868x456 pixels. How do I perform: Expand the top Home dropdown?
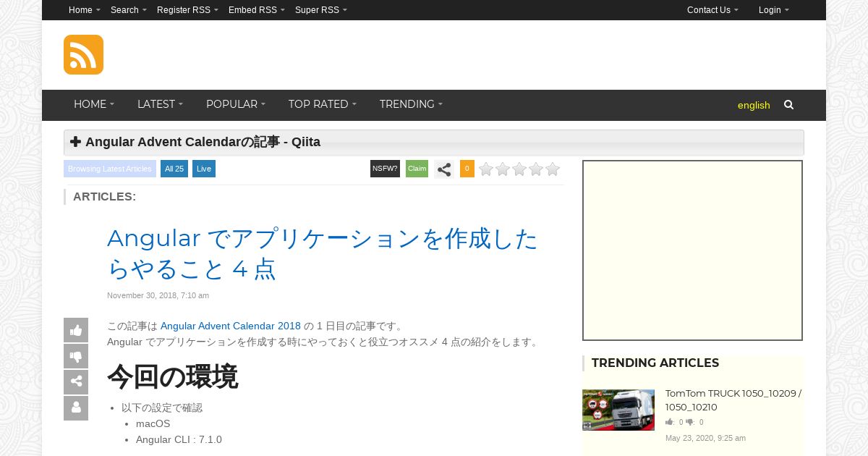85,10
